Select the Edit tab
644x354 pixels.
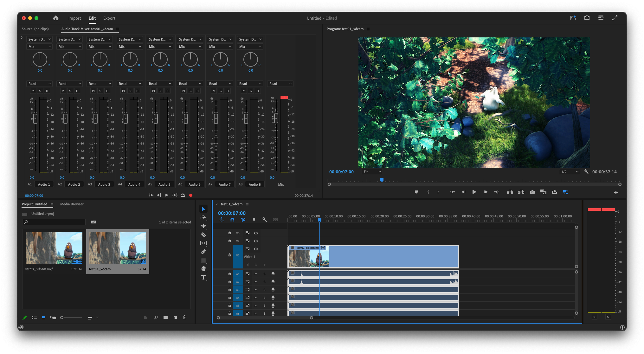click(92, 18)
